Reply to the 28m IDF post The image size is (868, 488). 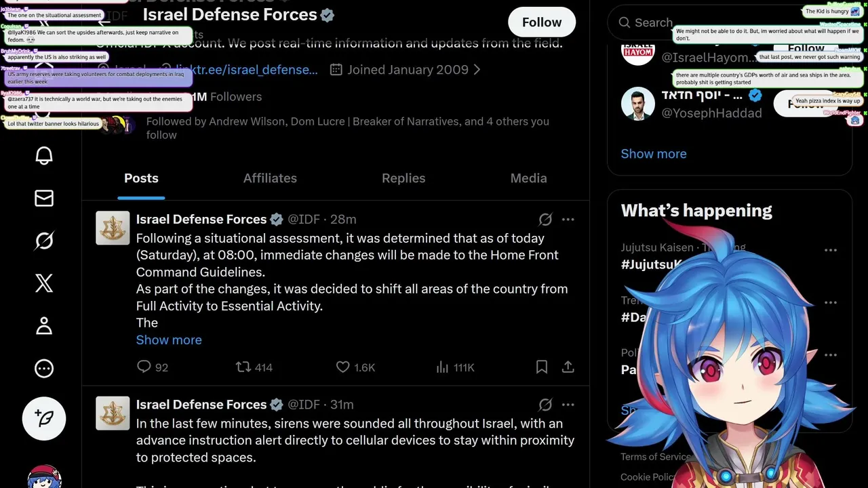(x=144, y=367)
